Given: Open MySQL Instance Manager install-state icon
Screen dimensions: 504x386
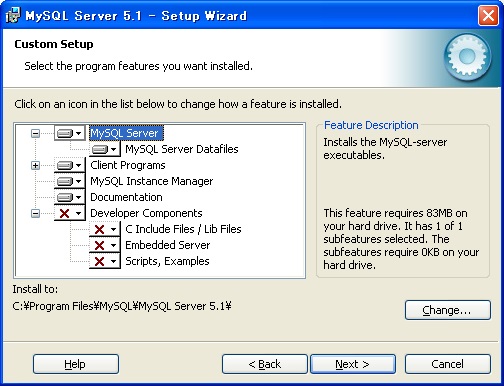Looking at the screenshot, I should coord(70,181).
